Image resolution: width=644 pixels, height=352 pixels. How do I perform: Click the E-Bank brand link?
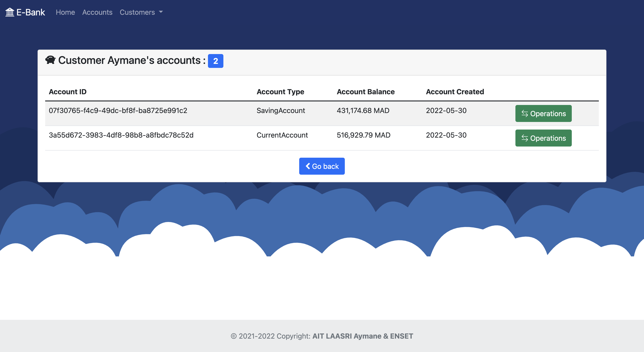click(x=25, y=12)
